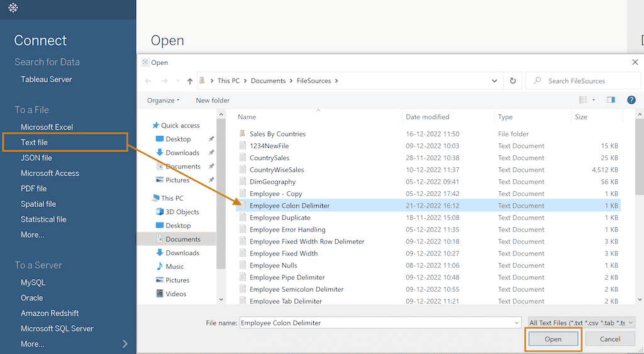This screenshot has height=354, width=644.
Task: Choose PDF file connector
Action: [34, 189]
